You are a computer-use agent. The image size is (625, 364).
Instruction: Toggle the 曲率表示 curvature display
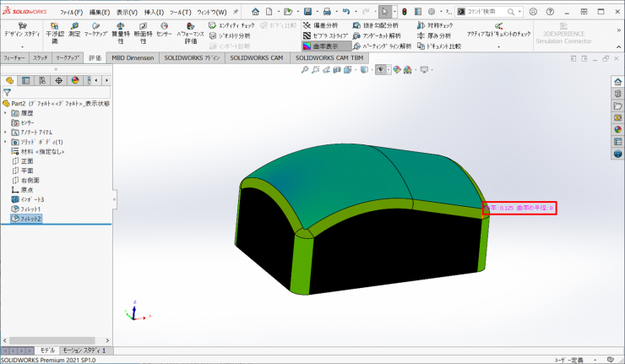[322, 47]
